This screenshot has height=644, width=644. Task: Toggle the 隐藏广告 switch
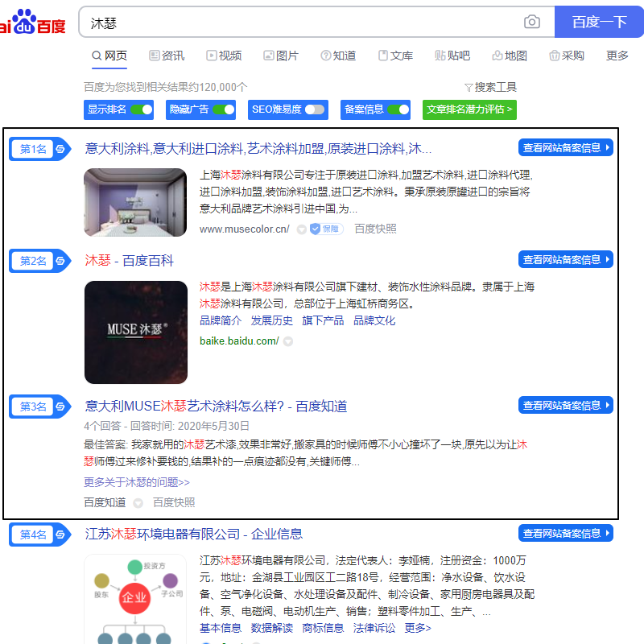[224, 109]
